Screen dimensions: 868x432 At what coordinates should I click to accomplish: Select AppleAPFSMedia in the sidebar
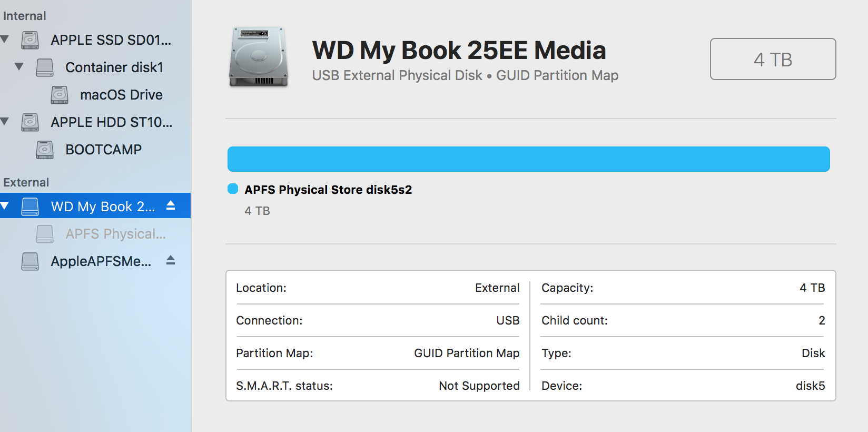click(101, 261)
